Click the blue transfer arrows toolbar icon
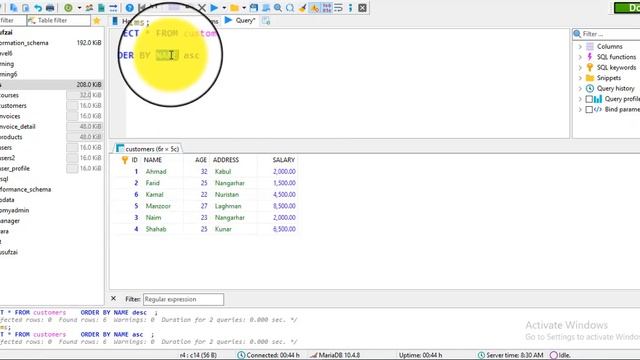 (113, 8)
